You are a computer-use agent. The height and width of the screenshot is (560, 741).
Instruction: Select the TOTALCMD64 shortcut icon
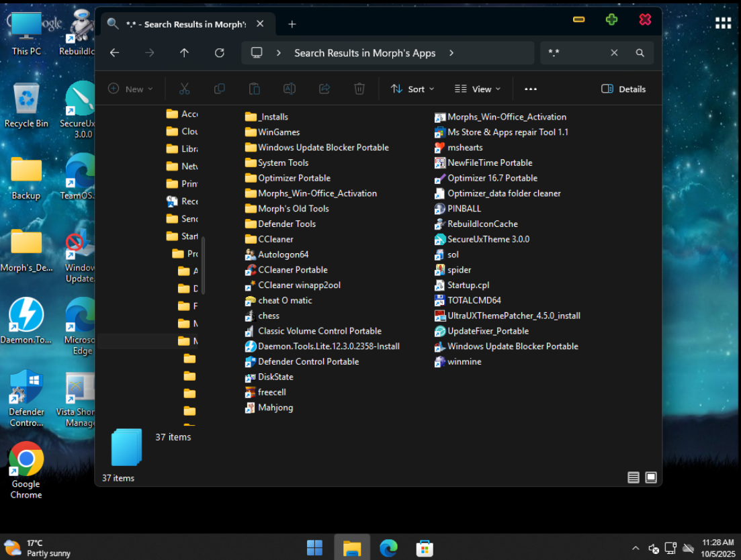click(440, 301)
